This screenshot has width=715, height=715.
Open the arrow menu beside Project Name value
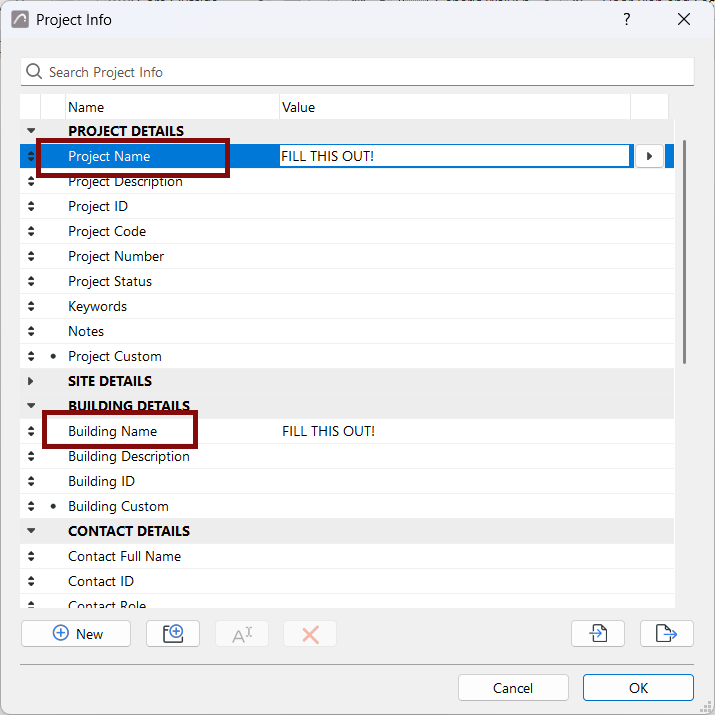pyautogui.click(x=649, y=156)
